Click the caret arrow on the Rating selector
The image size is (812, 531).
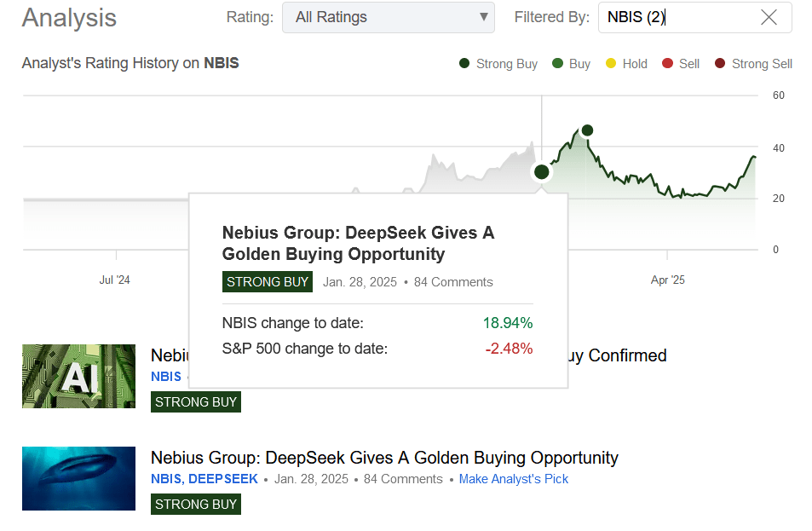pyautogui.click(x=482, y=17)
